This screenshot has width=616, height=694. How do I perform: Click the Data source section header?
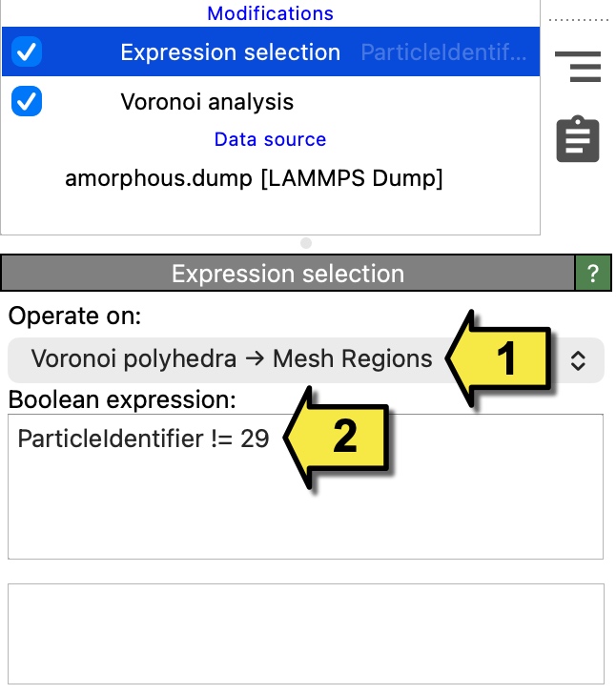point(270,139)
